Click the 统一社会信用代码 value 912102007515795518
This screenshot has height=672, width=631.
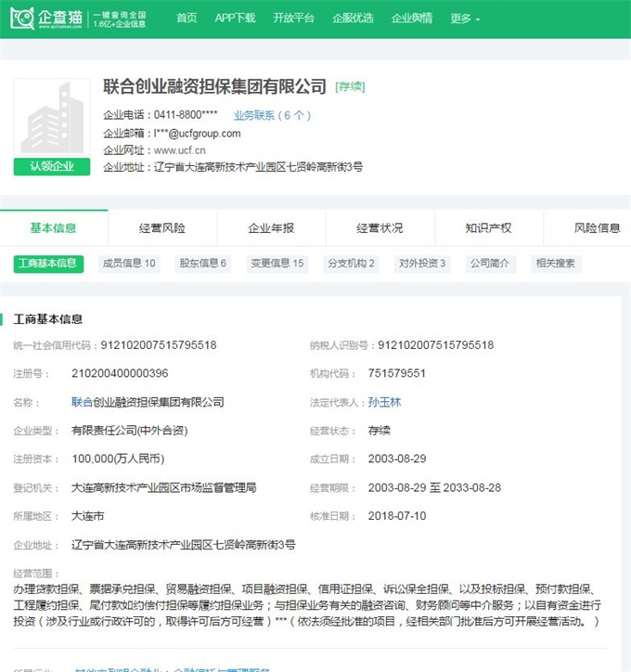(x=159, y=345)
